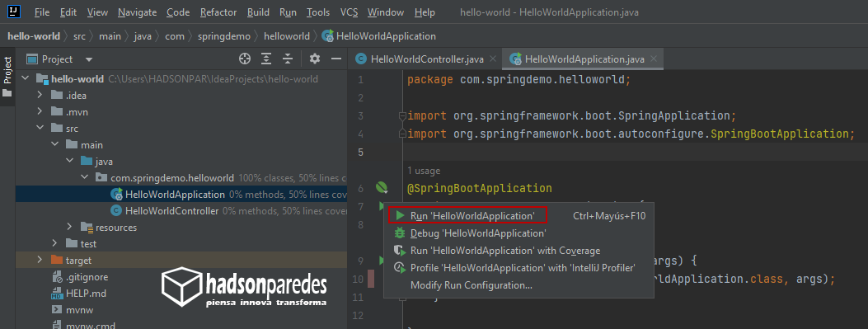
Task: Click the '1 usage' inlay hint
Action: 424,171
